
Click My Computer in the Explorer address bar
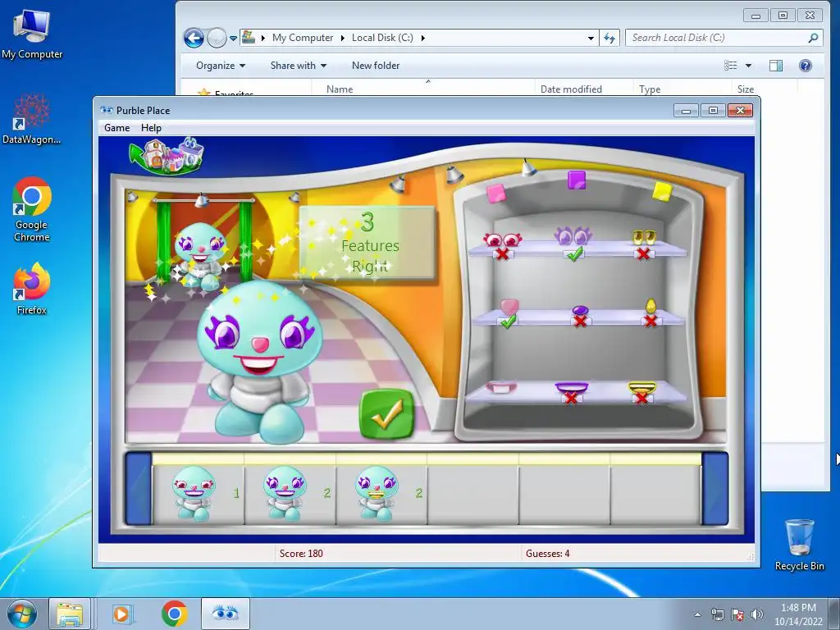pyautogui.click(x=303, y=38)
